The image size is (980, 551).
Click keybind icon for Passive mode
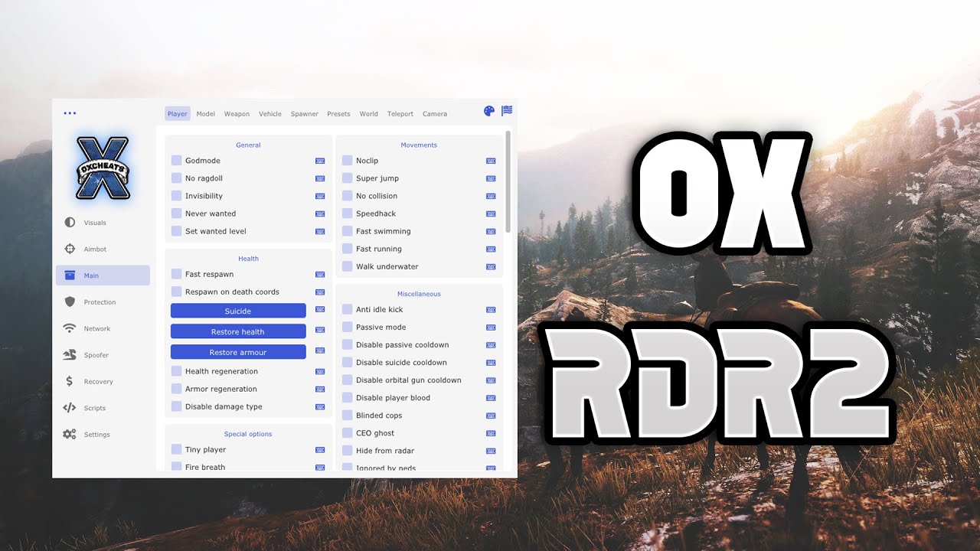click(x=491, y=328)
